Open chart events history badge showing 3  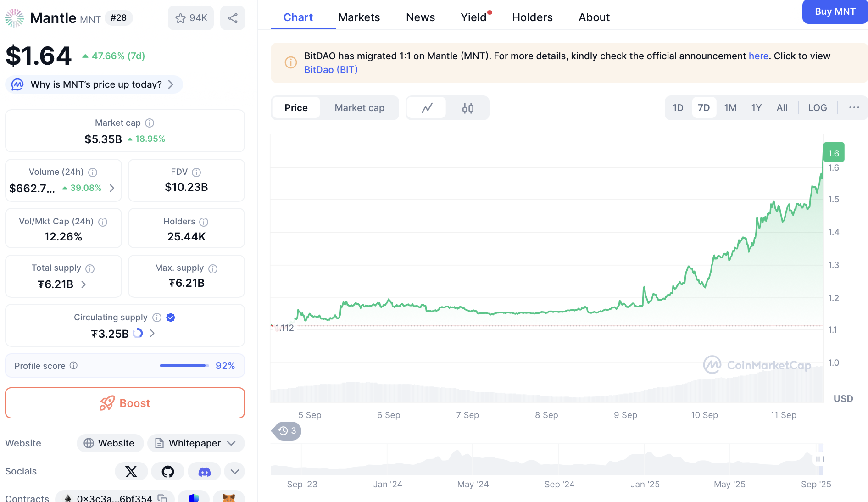tap(287, 431)
